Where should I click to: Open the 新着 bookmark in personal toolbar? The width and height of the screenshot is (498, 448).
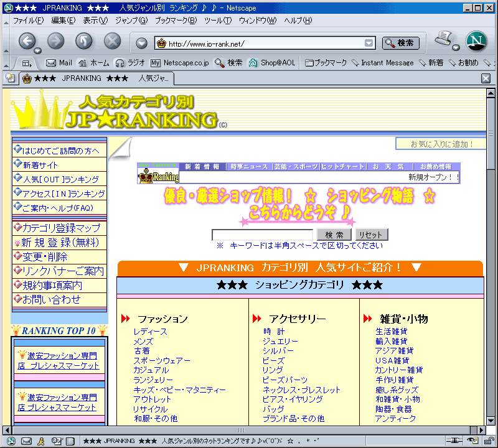[431, 63]
